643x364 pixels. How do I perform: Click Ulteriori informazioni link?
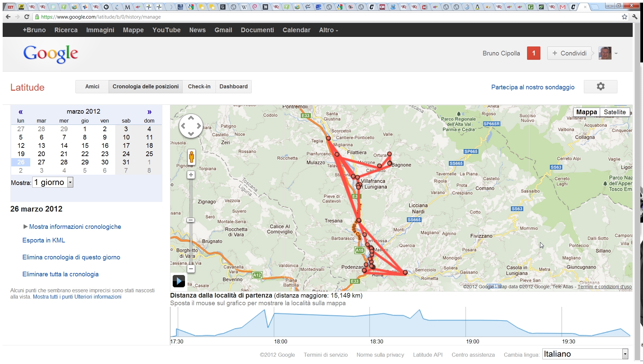[x=98, y=297]
